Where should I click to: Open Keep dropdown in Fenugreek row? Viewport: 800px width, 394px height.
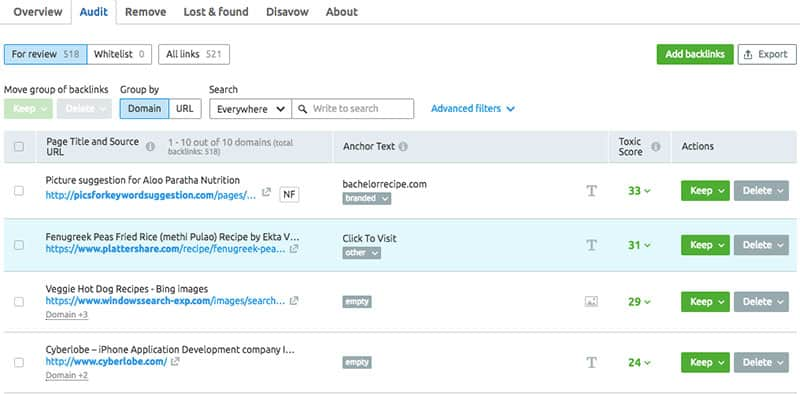706,245
